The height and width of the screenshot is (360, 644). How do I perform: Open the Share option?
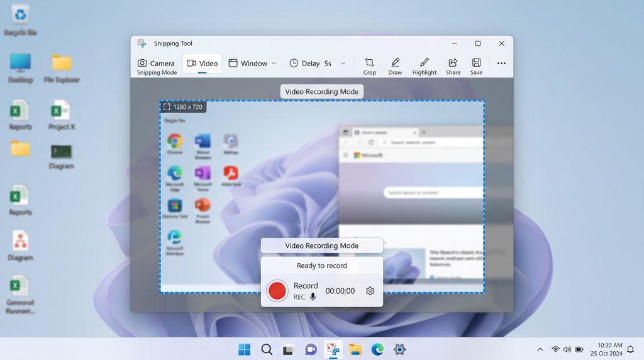click(x=453, y=66)
